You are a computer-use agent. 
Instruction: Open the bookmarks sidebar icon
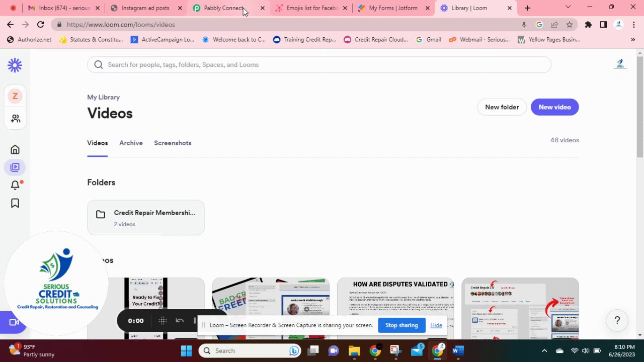pos(15,203)
